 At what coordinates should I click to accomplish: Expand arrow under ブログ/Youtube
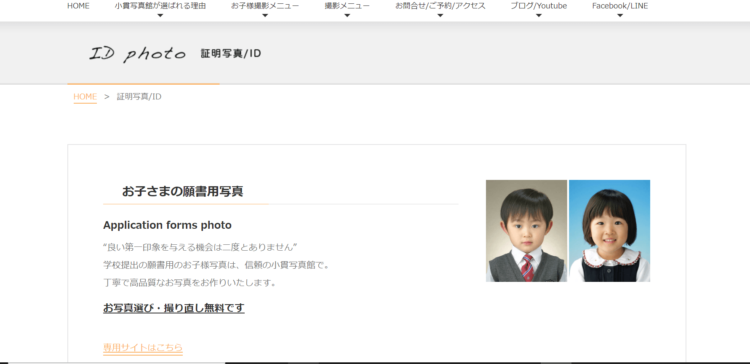pos(539,15)
